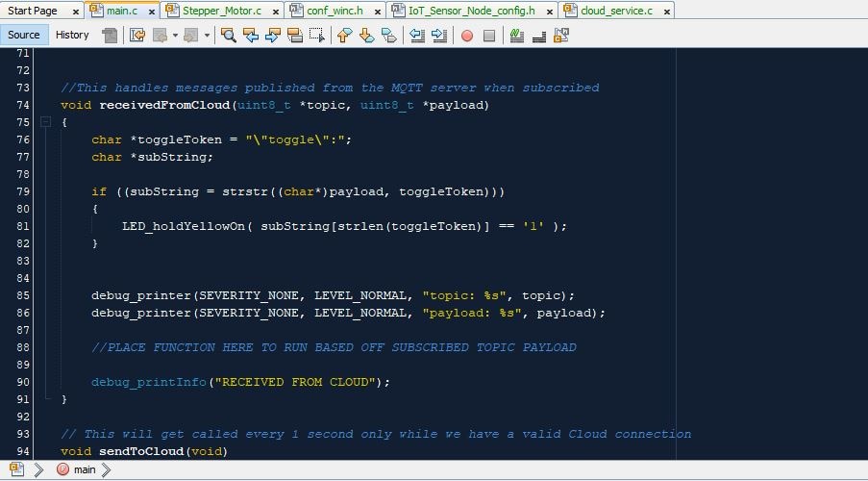Open Forward navigation dropdown arrow
868x481 pixels.
(208, 36)
